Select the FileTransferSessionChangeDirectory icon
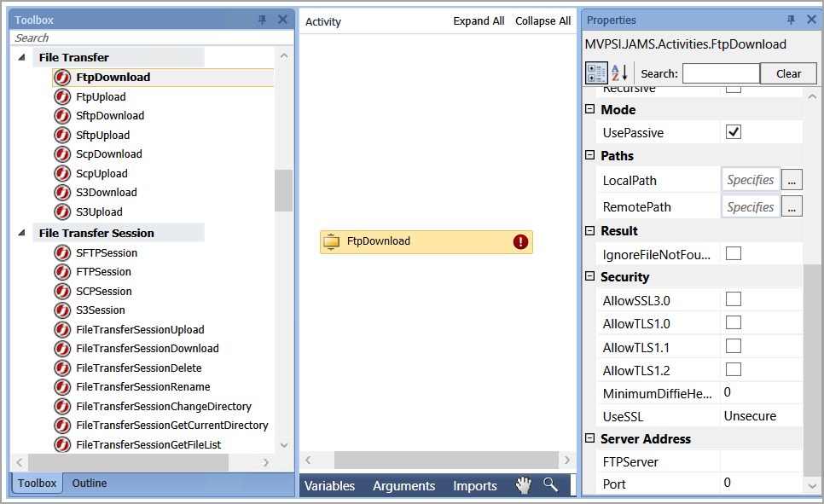This screenshot has width=824, height=504. (x=62, y=406)
